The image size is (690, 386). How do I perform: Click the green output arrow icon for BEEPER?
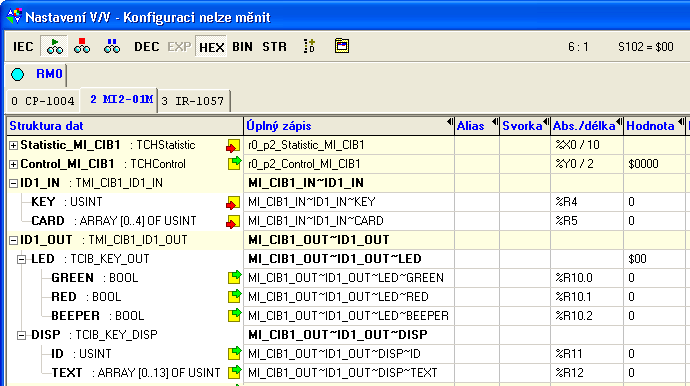[x=235, y=315]
